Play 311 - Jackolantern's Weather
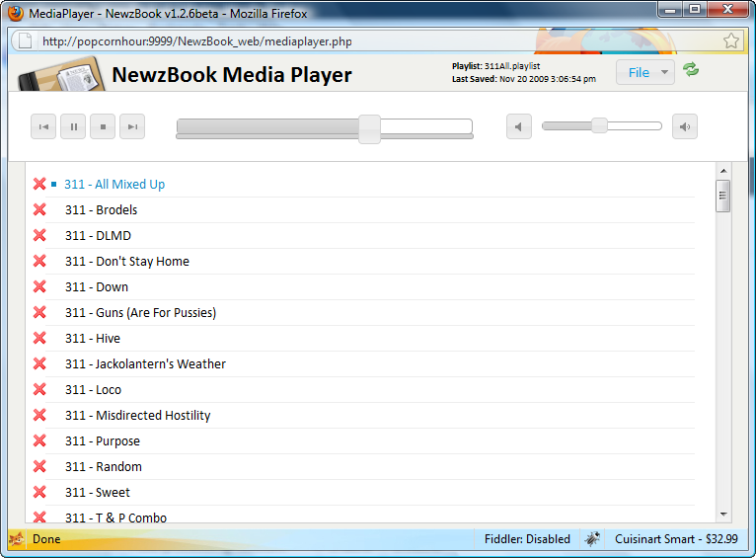 pyautogui.click(x=146, y=363)
